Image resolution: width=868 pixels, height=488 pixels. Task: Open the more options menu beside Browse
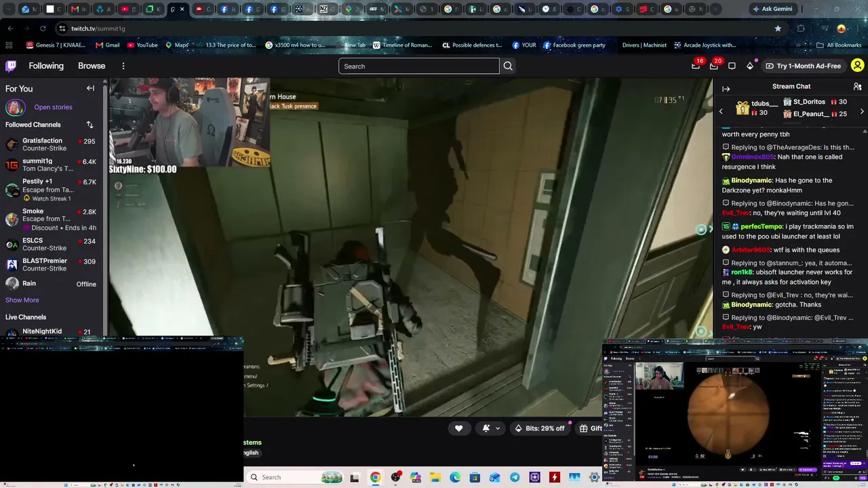point(123,66)
